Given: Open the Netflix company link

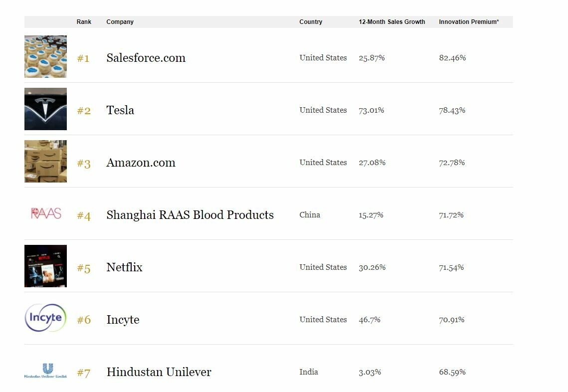Looking at the screenshot, I should [x=125, y=267].
